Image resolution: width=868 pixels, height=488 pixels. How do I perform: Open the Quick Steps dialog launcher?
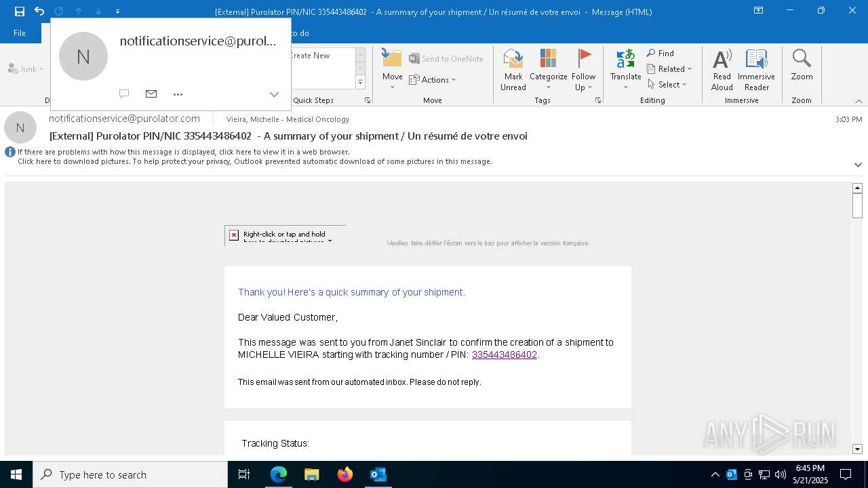(368, 100)
